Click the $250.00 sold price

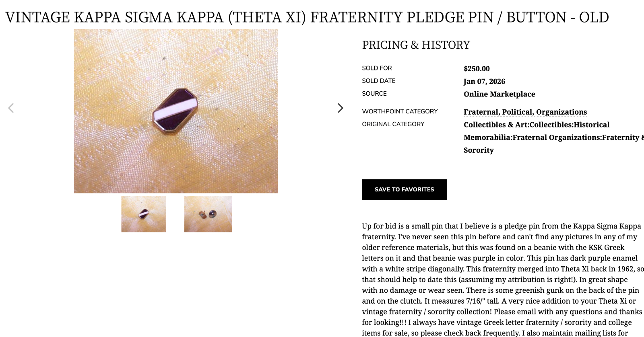[477, 69]
